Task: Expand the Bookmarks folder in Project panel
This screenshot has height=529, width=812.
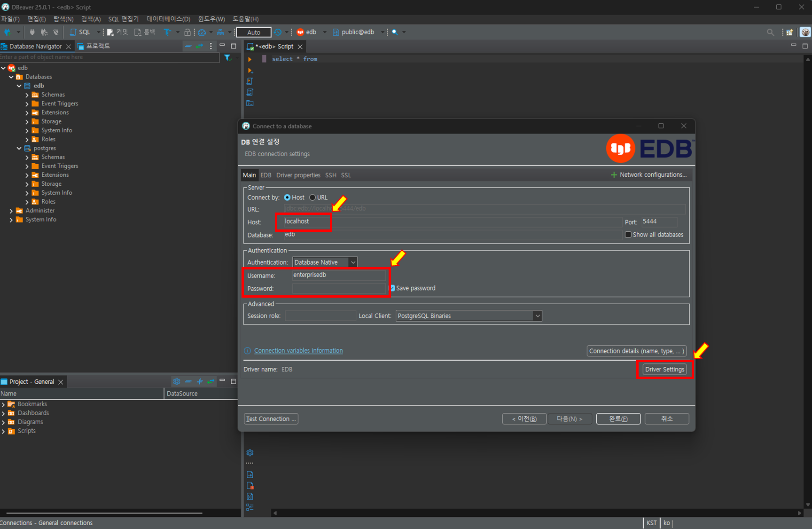Action: coord(3,404)
